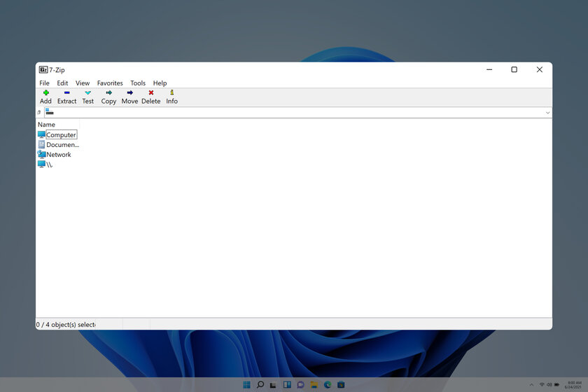Open the Chat taskbar icon
The width and height of the screenshot is (588, 392).
pos(300,384)
